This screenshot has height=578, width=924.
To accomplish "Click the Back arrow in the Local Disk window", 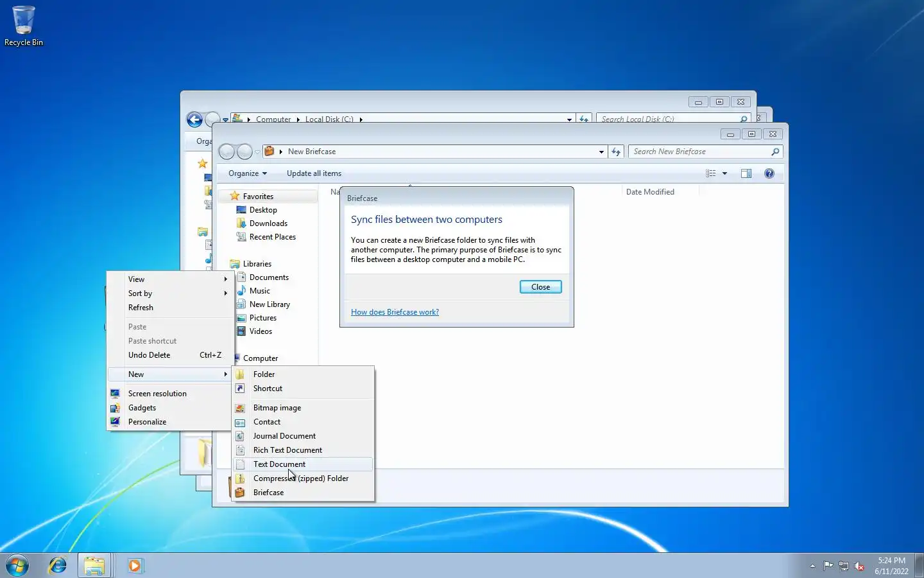I will (194, 119).
